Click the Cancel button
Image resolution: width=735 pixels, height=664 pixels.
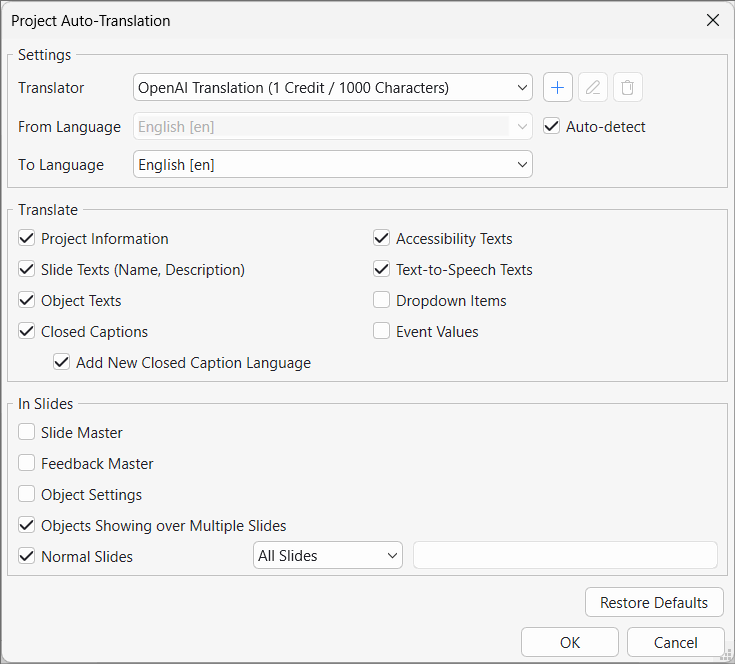point(676,643)
